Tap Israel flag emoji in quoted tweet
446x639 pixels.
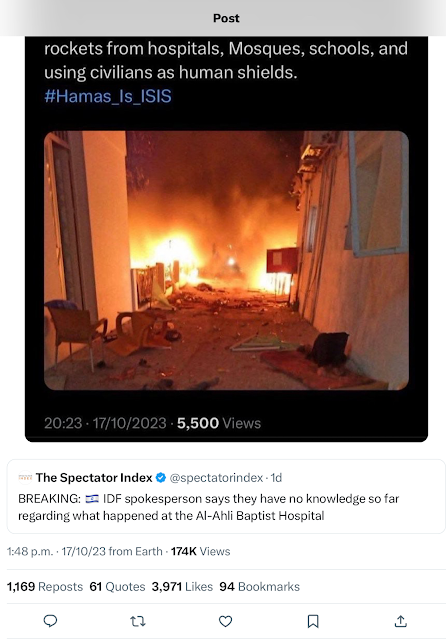point(92,498)
